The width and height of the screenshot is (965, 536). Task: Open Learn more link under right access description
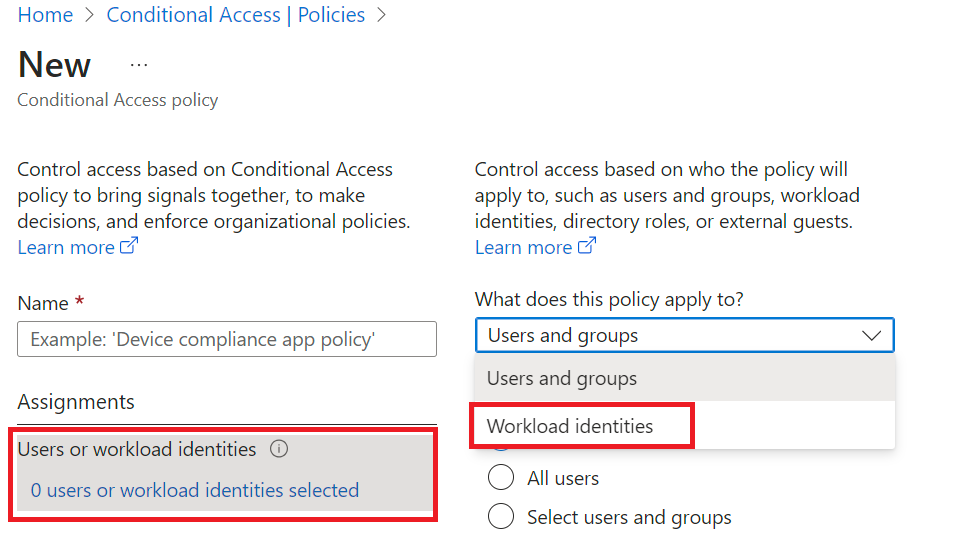pos(523,247)
